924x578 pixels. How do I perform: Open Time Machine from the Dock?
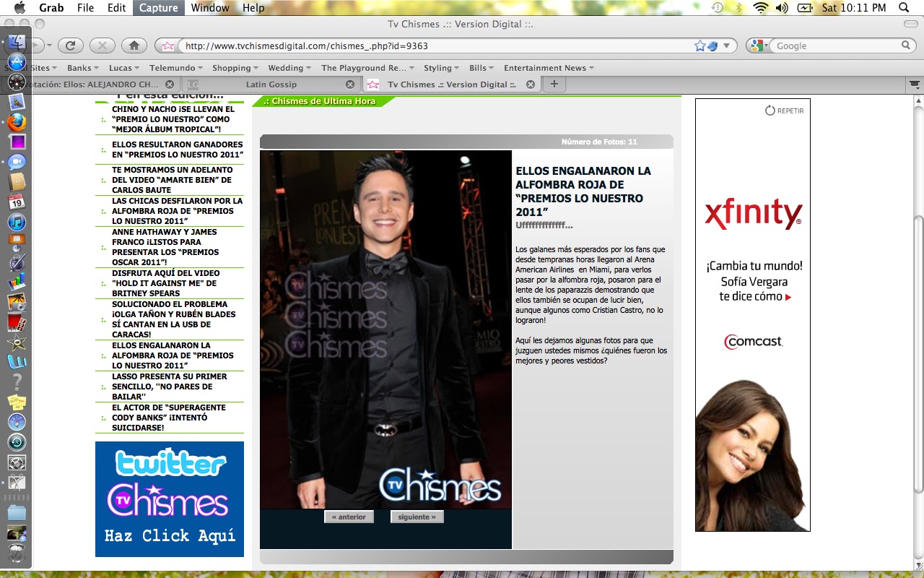[17, 441]
